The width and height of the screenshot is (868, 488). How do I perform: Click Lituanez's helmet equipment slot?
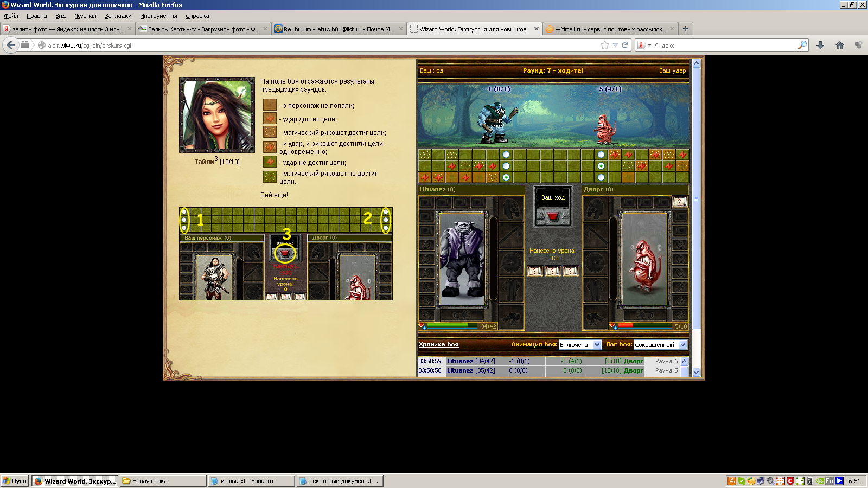pyautogui.click(x=510, y=209)
